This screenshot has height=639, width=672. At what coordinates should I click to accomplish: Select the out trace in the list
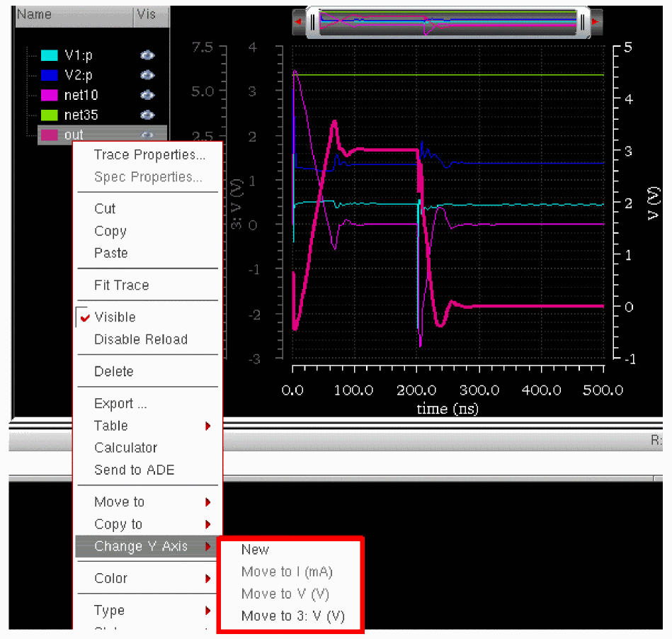(74, 135)
